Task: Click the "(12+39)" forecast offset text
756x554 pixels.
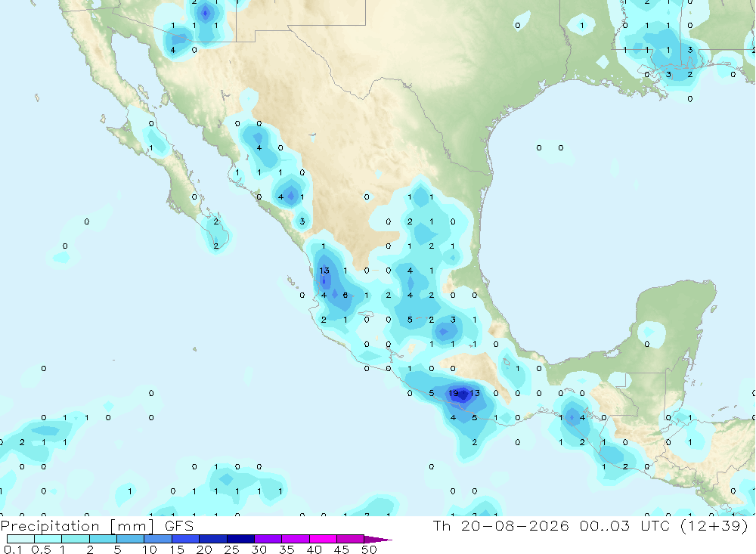Action: click(714, 525)
